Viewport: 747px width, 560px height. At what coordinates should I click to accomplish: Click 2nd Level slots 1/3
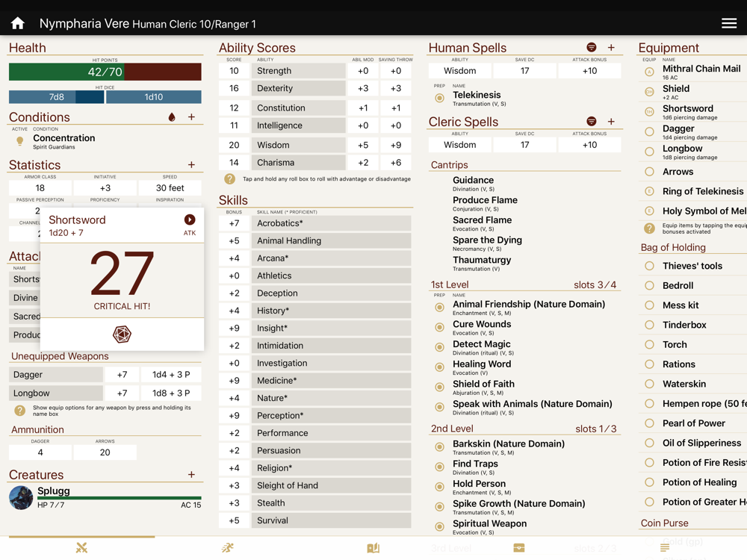tap(595, 429)
